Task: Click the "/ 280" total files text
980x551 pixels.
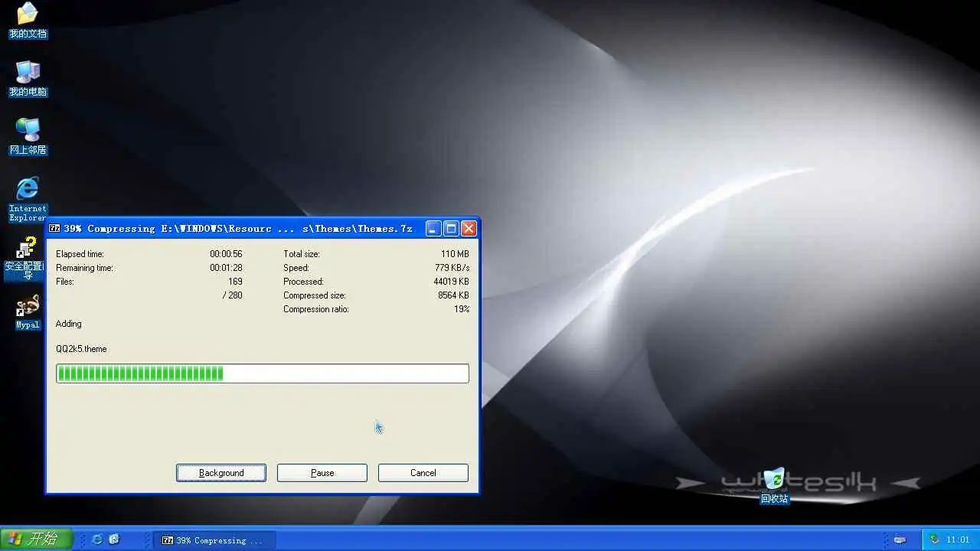Action: 232,295
